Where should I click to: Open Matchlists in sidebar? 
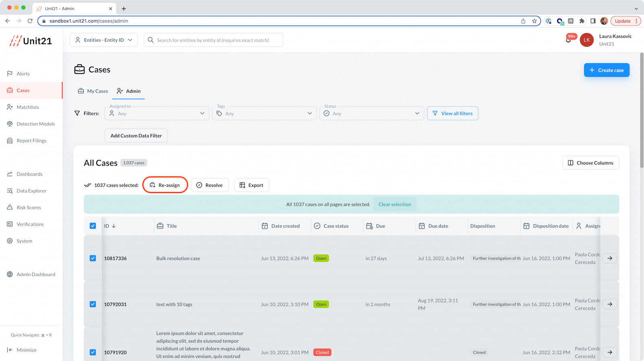click(x=28, y=107)
